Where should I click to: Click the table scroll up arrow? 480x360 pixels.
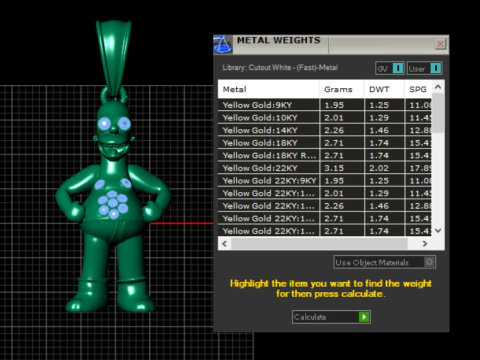438,87
